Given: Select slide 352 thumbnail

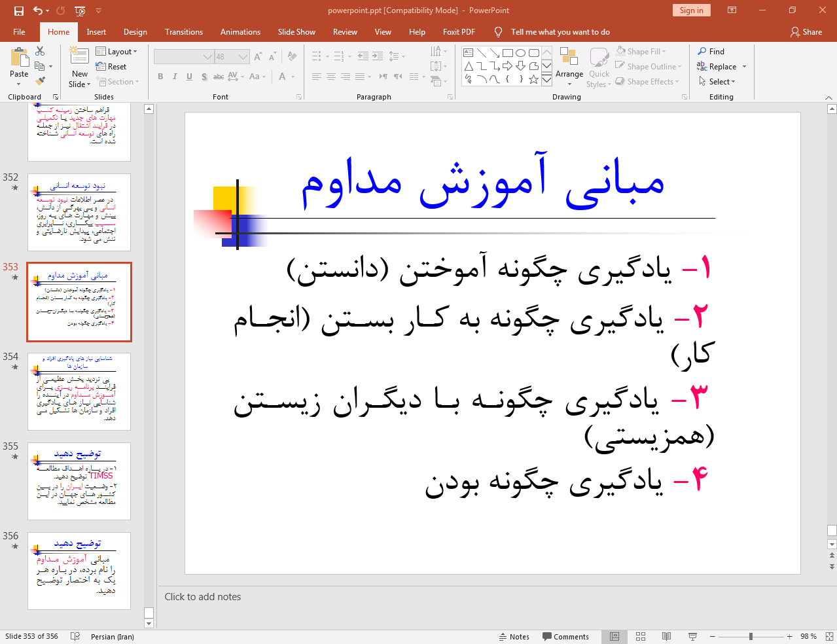Looking at the screenshot, I should click(79, 212).
